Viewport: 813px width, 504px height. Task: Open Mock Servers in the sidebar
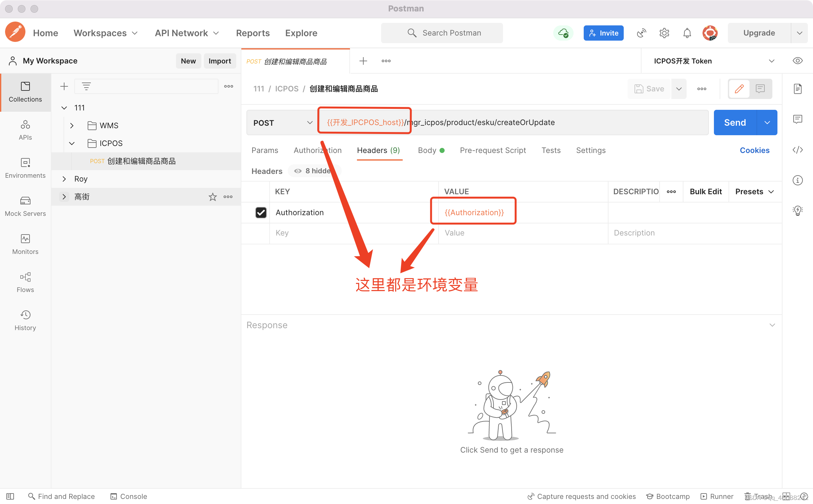click(25, 206)
